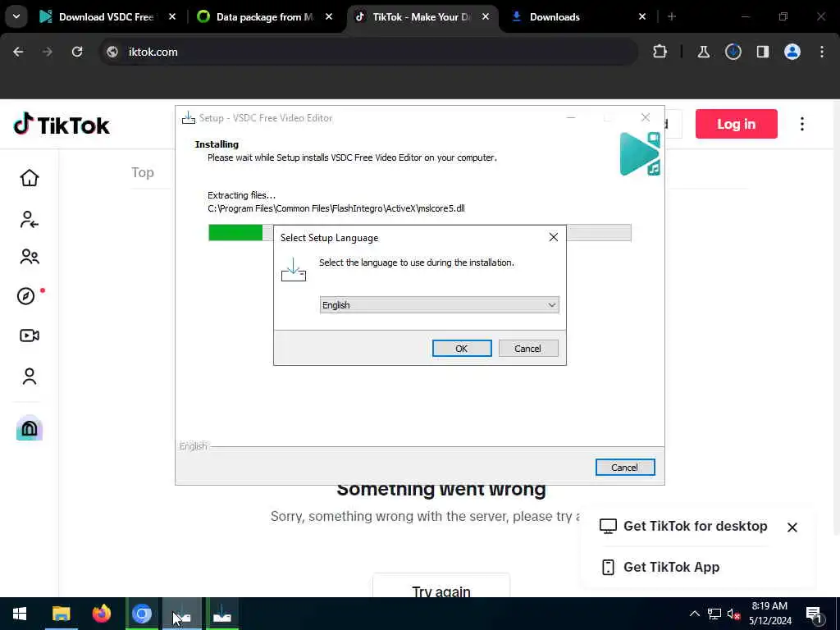This screenshot has height=630, width=840.
Task: Switch to Downloads tab
Action: click(578, 16)
